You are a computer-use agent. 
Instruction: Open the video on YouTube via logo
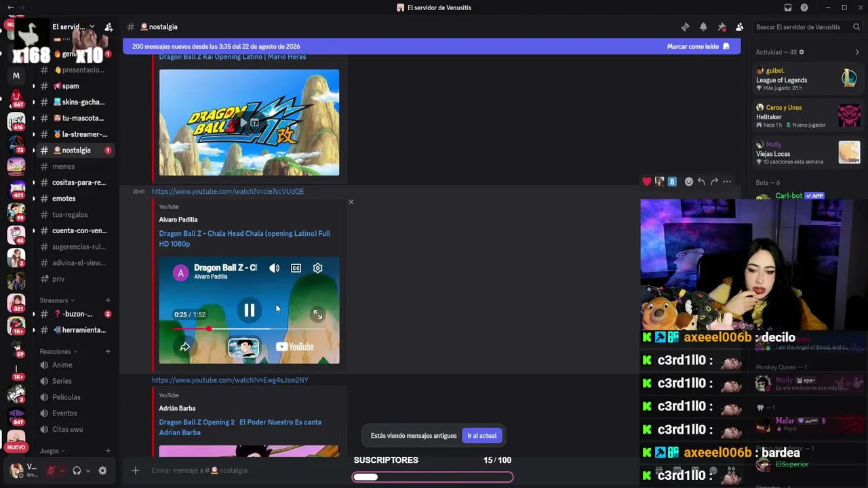pos(295,347)
